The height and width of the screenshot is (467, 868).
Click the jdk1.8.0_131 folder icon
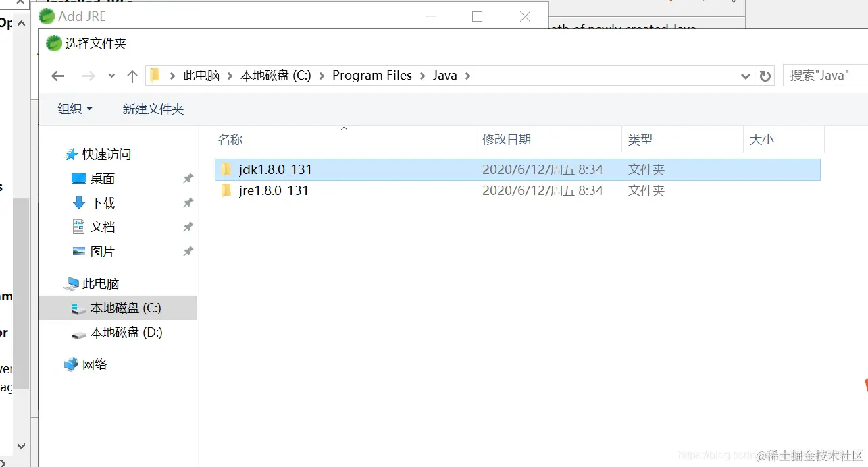[227, 169]
